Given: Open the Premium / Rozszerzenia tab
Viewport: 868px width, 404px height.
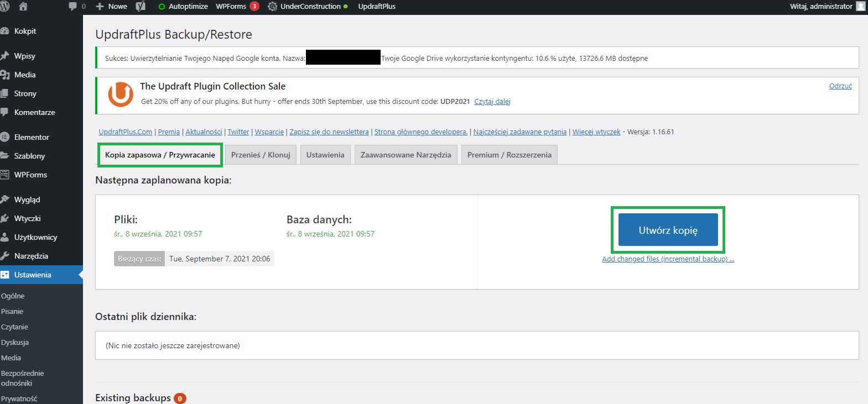Looking at the screenshot, I should click(x=509, y=155).
